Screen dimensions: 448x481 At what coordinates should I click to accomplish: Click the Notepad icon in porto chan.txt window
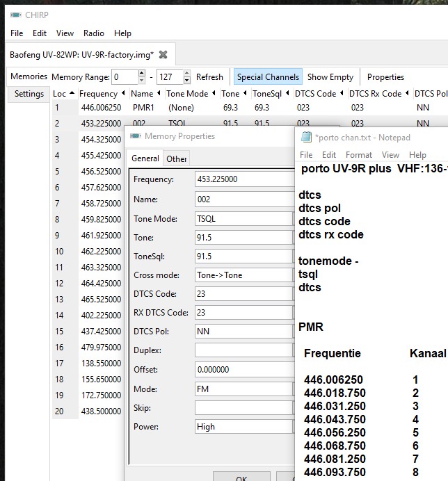[306, 137]
